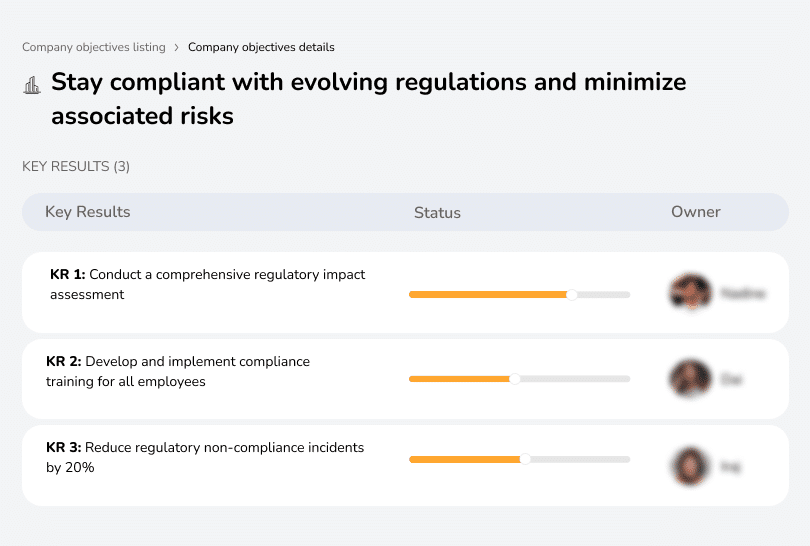Click the Owner column header
The width and height of the screenshot is (810, 546).
click(695, 212)
